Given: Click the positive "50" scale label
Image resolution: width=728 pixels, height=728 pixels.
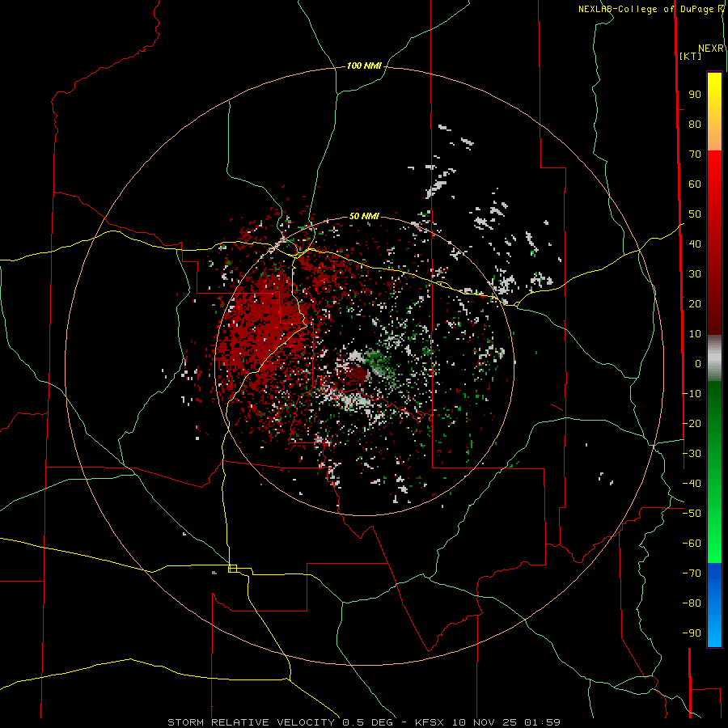Looking at the screenshot, I should 695,214.
